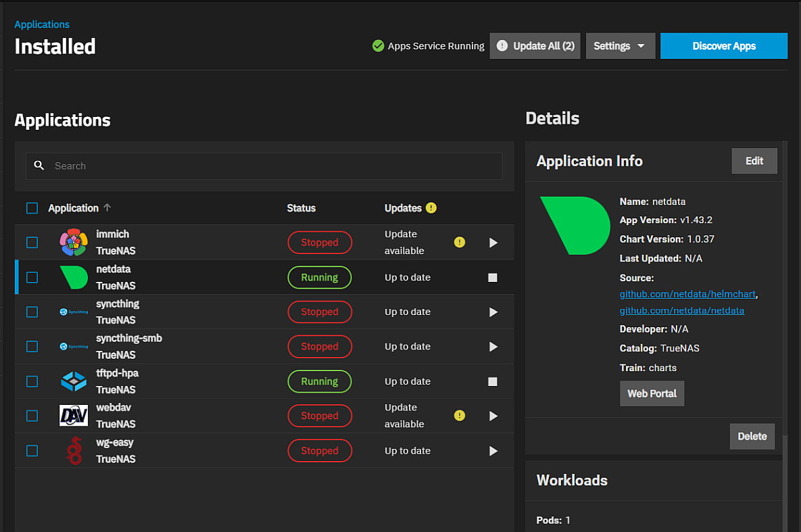Image resolution: width=801 pixels, height=532 pixels.
Task: Toggle the select-all applications checkbox
Action: [32, 208]
